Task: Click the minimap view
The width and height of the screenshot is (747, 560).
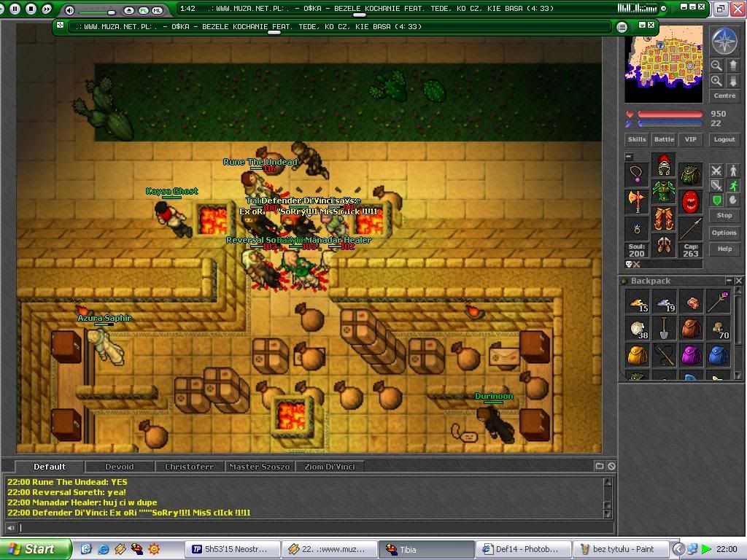Action: point(664,64)
